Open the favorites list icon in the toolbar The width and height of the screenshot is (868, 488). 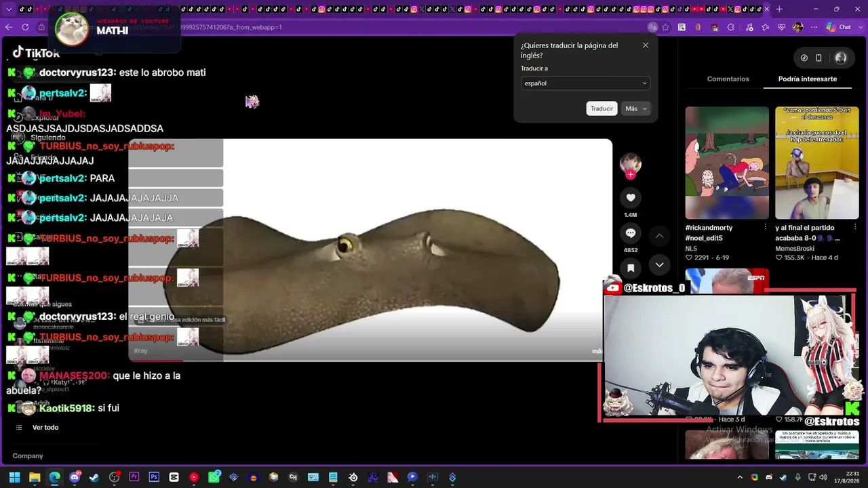(766, 27)
